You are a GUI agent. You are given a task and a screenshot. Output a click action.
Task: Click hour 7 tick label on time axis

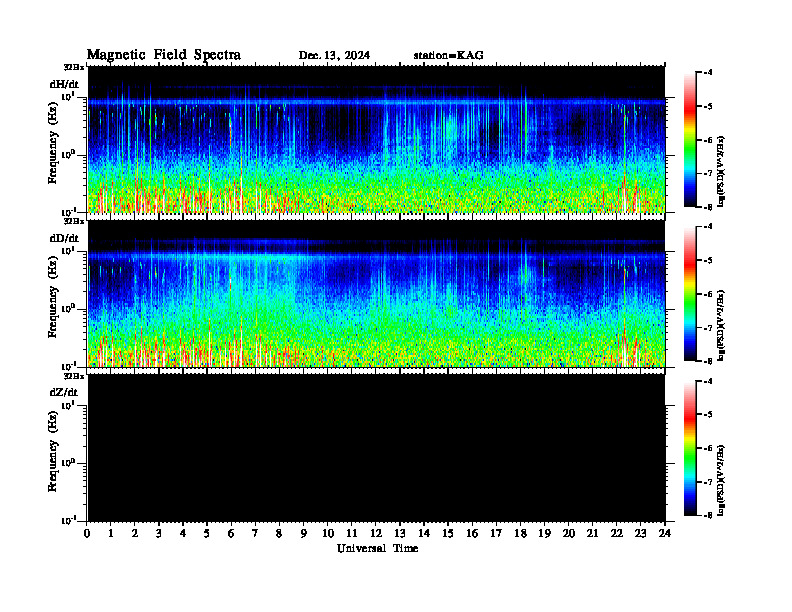(256, 533)
